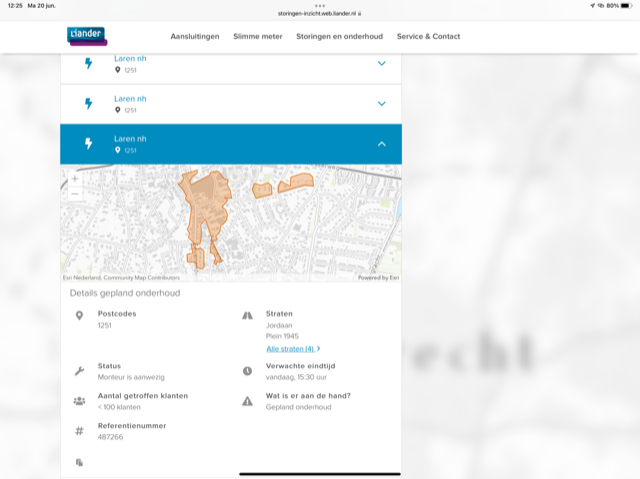Click the map zoom in plus button

tap(75, 180)
